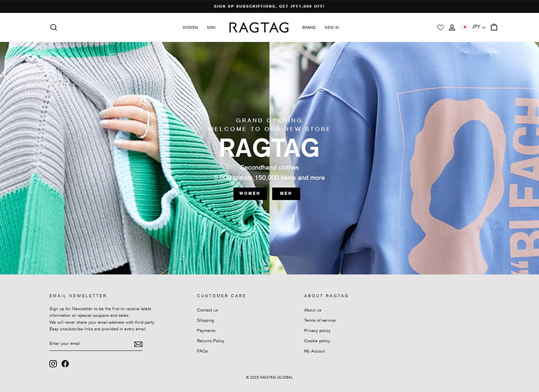
Task: Open the Contact us link
Action: pos(207,310)
